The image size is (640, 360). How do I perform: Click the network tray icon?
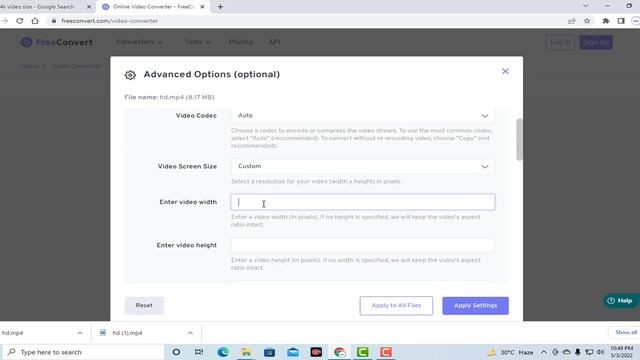589,352
